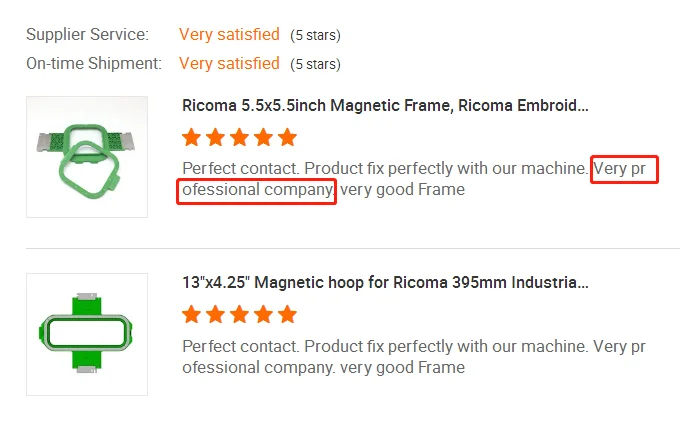Click first star of 13"x4.25" hoop rating
The image size is (680, 438).
192,315
